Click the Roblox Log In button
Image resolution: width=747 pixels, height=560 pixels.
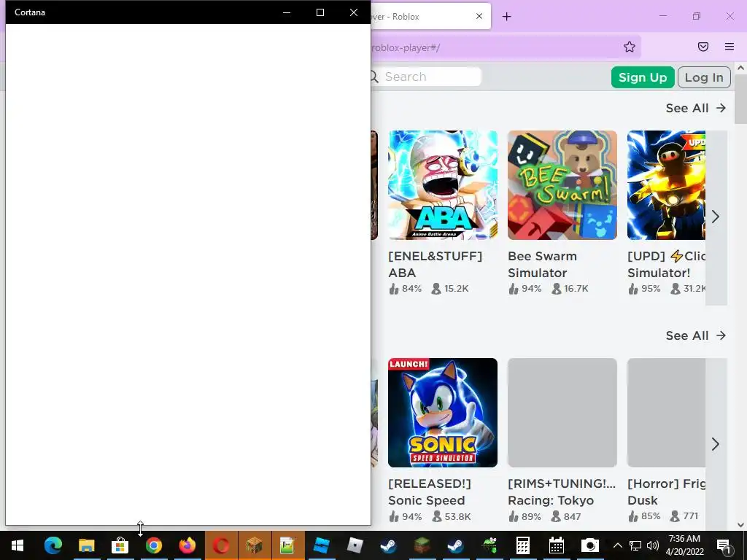704,77
